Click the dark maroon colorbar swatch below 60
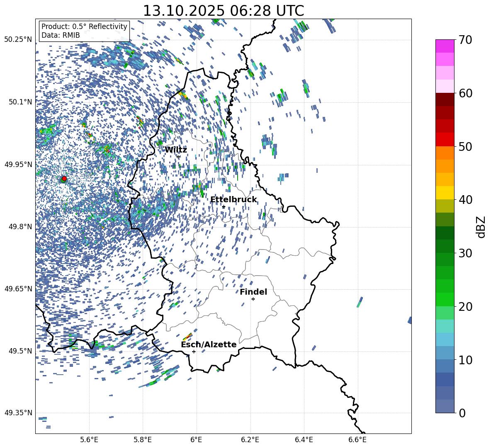Viewport: 491px width, 448px height. (445, 99)
